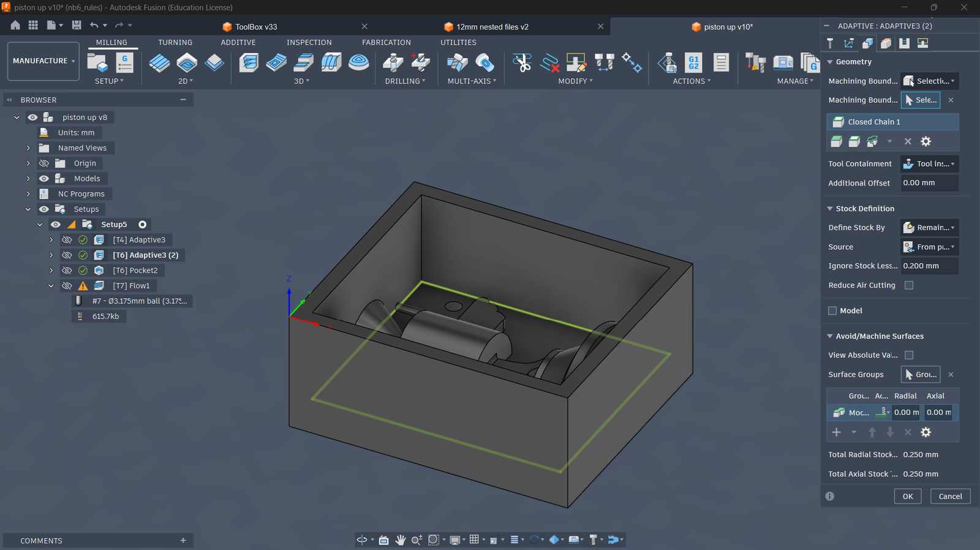This screenshot has height=550, width=980.
Task: Expand the Named Views node
Action: tap(28, 148)
